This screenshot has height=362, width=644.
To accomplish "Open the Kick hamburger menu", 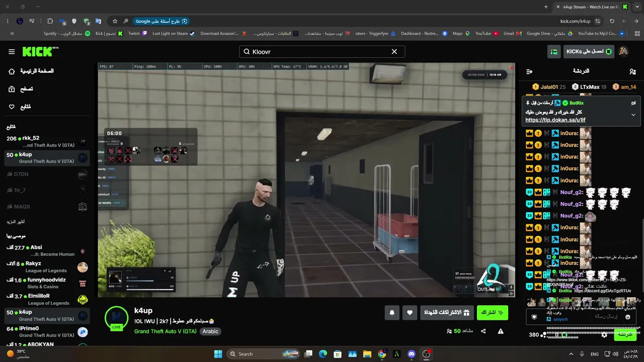I will coord(12,52).
